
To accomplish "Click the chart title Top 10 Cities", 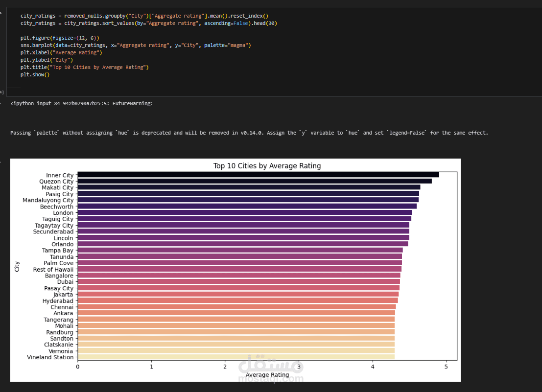I will 267,166.
